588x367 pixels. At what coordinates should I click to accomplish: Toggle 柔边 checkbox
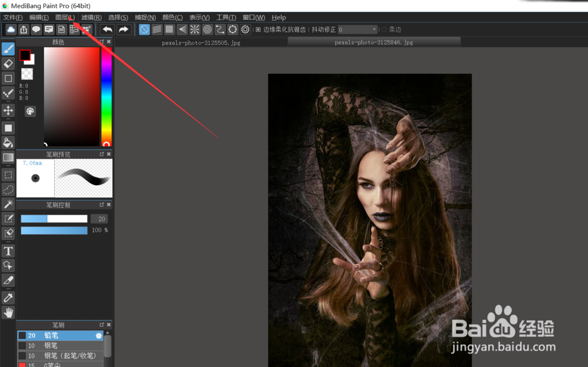[383, 29]
